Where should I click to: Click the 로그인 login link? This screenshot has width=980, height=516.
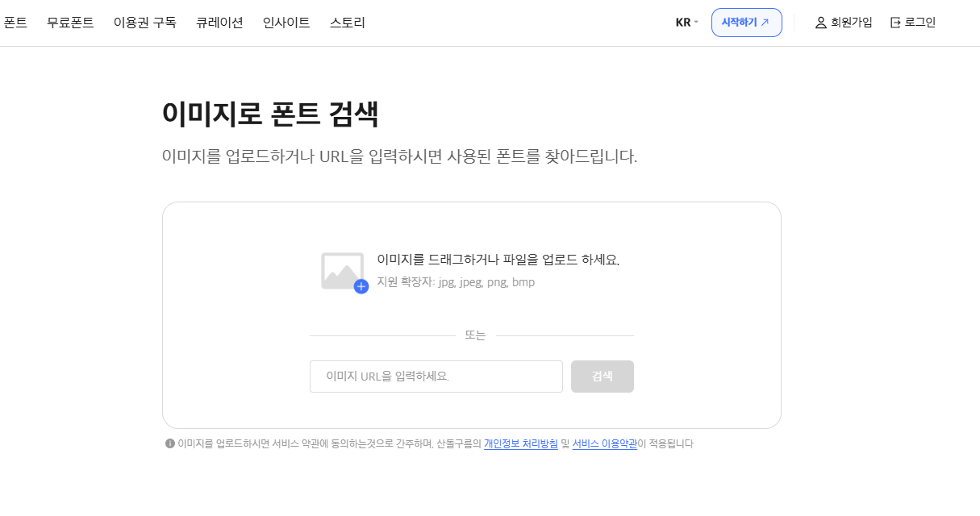(x=913, y=23)
